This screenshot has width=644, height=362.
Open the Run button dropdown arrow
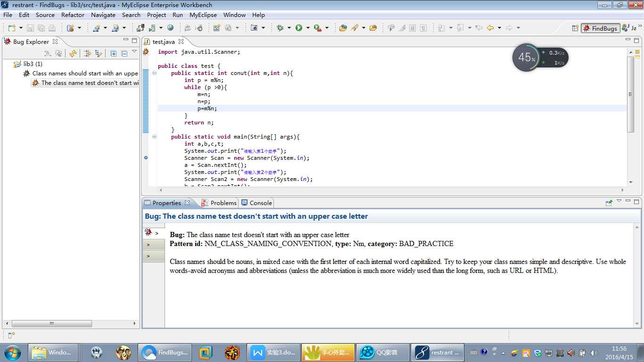[308, 28]
